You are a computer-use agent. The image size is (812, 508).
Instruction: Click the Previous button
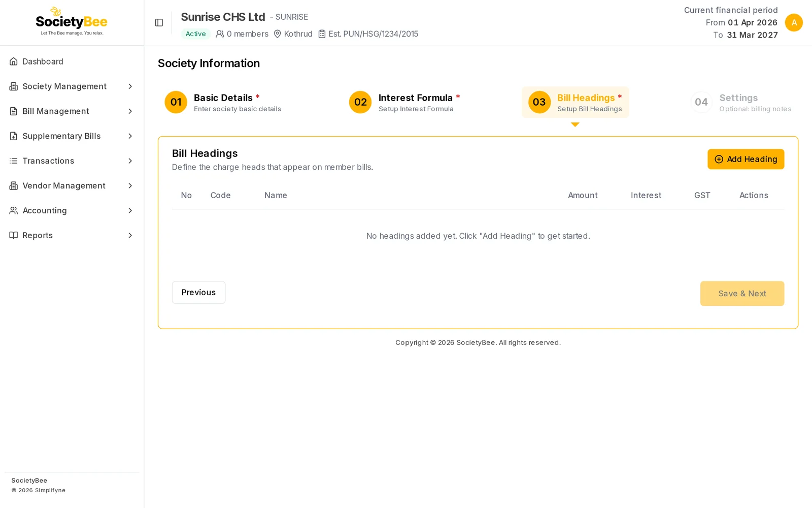point(198,293)
